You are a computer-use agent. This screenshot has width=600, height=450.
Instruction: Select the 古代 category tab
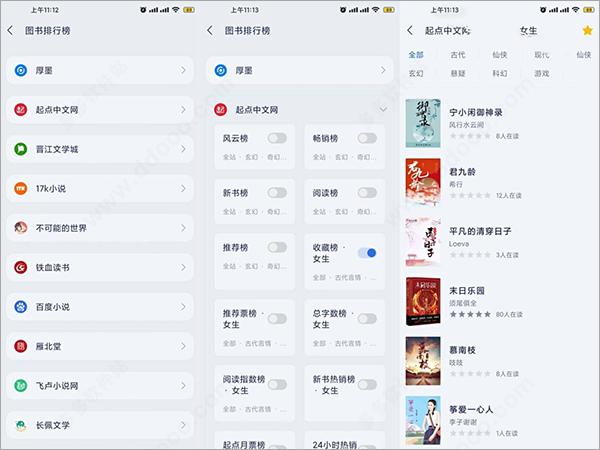pos(458,55)
